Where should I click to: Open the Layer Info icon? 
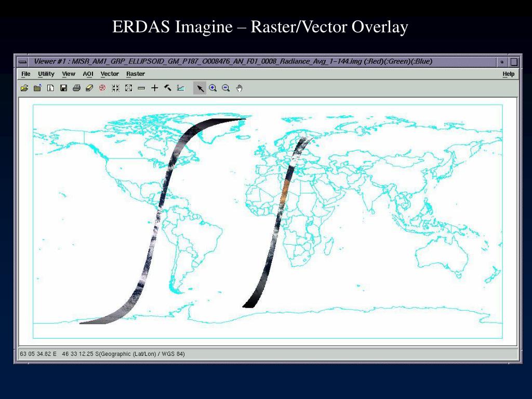[x=50, y=88]
